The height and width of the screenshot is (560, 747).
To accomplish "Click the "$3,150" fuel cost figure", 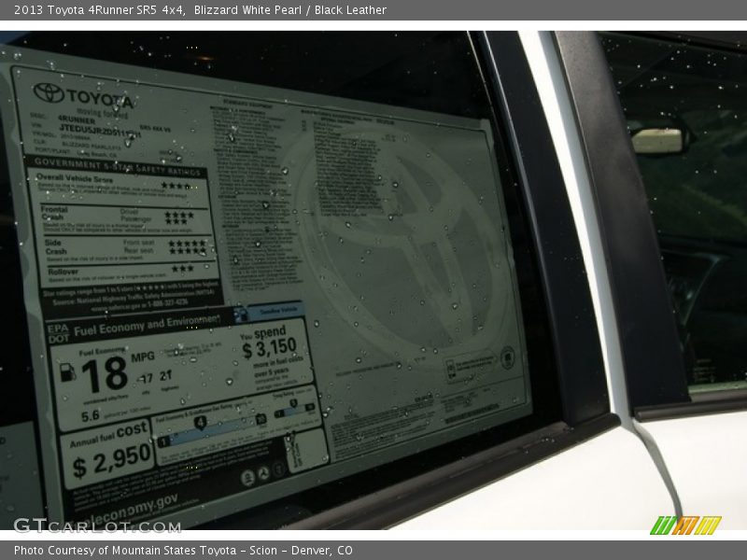I will (x=270, y=348).
